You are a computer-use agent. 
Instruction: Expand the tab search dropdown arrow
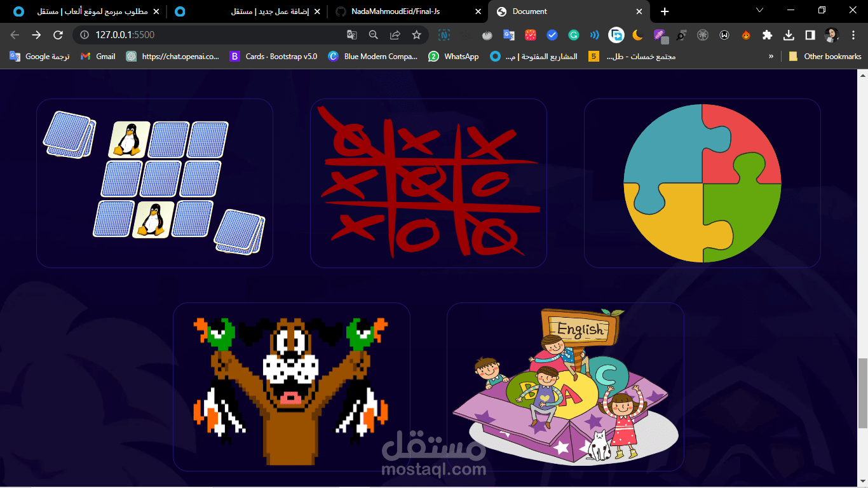point(759,10)
